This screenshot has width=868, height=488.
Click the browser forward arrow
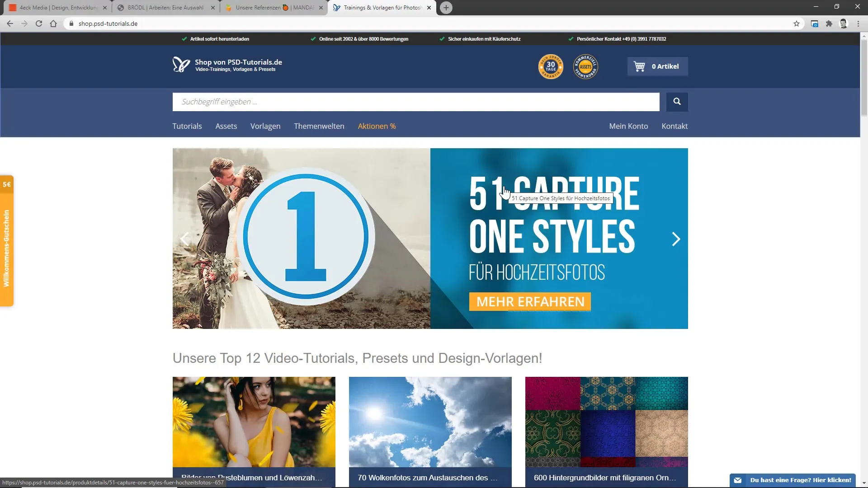[24, 23]
